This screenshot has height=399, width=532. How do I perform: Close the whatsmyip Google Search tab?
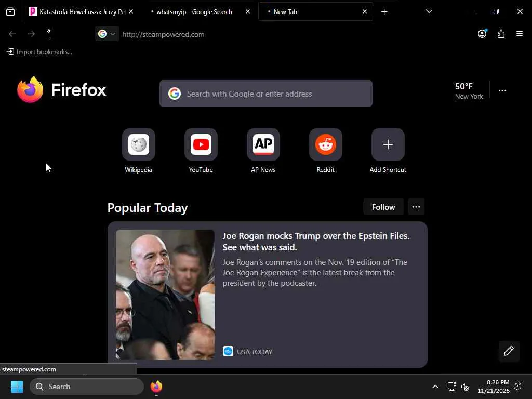248,11
